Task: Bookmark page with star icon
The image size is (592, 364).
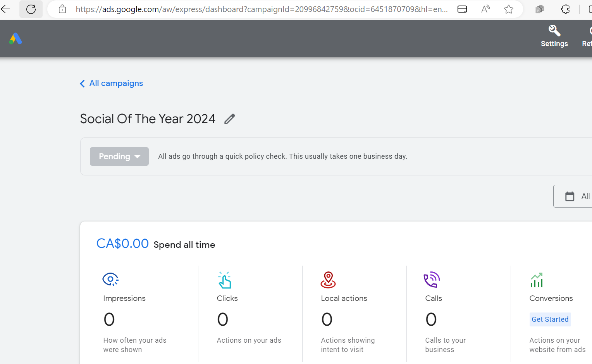Action: click(509, 9)
